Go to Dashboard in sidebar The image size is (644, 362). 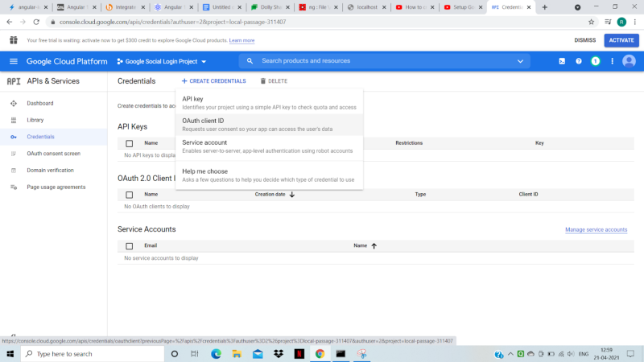[x=40, y=104]
